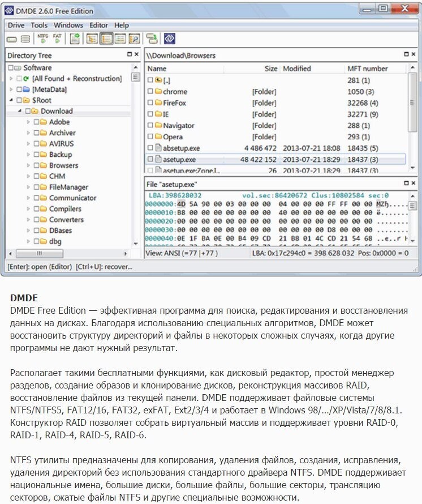Viewport: 422px width, 504px height.
Task: Maximize the Directory Tree panel
Action: pos(130,54)
